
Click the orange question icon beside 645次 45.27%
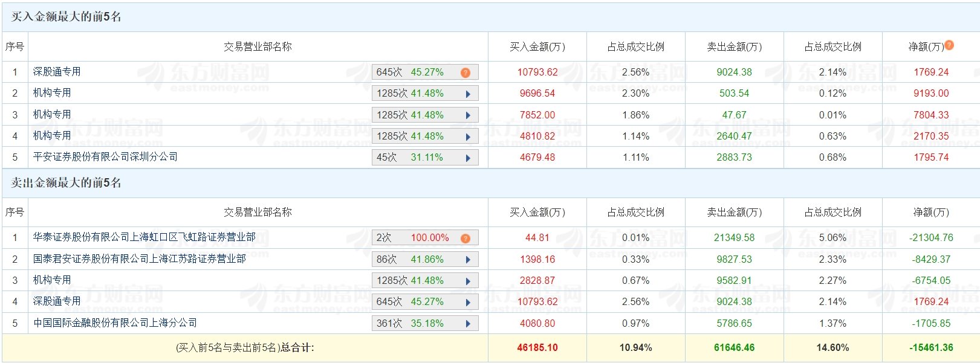coord(465,72)
